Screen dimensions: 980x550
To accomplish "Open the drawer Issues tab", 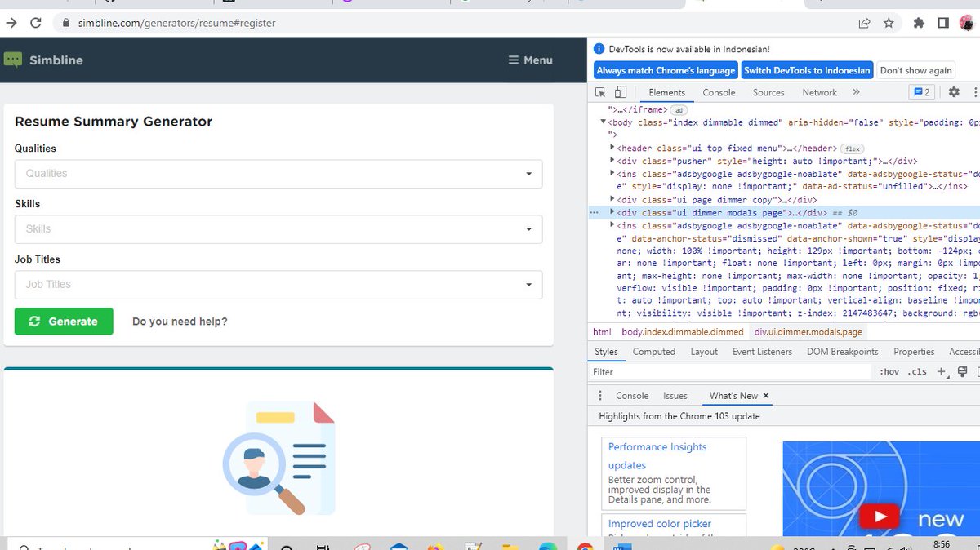I will pos(675,395).
